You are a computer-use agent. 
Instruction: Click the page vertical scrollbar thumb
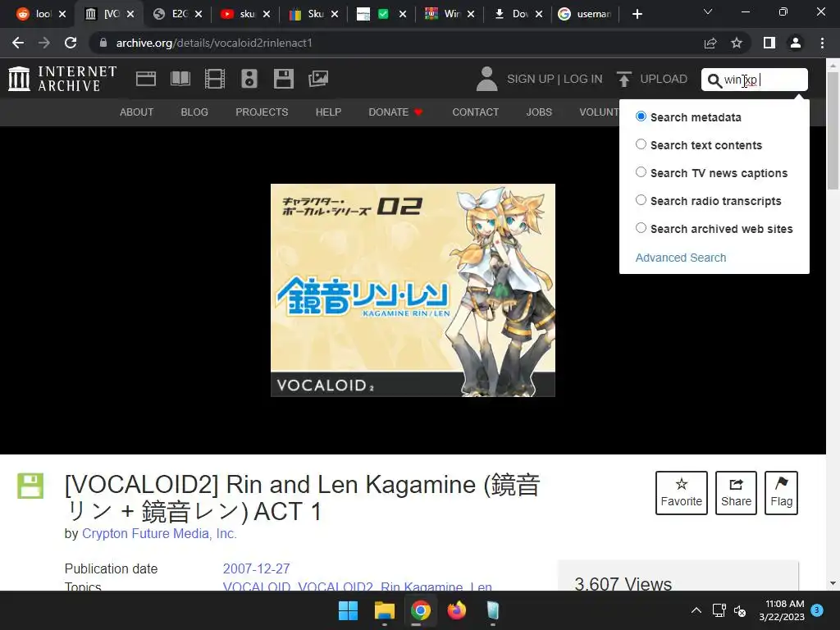(833, 130)
